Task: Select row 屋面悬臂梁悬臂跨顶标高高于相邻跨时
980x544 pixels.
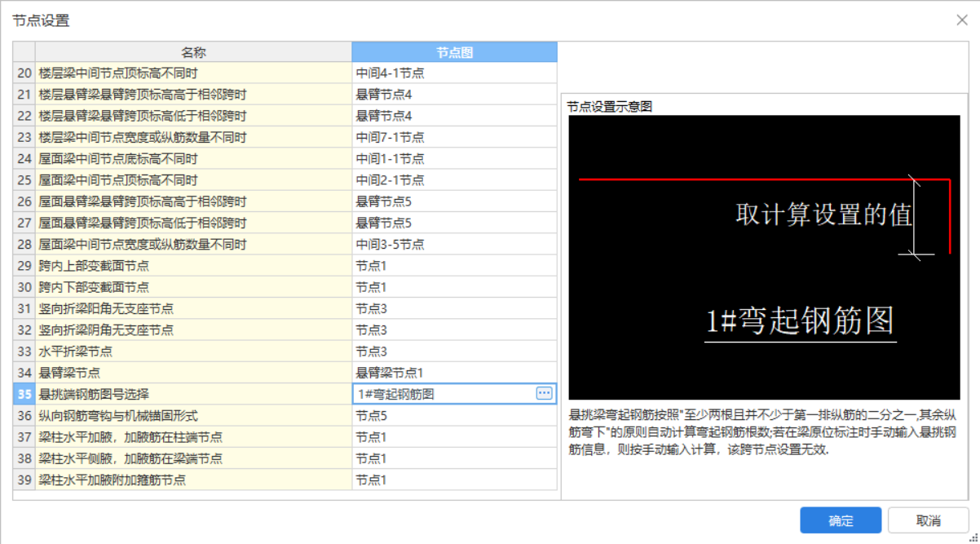Action: [193, 201]
